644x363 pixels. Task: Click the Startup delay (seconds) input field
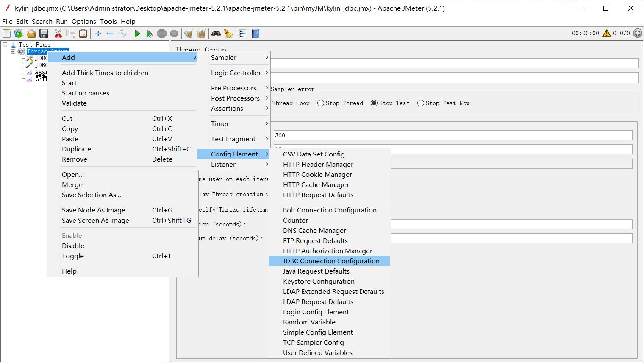tap(511, 238)
